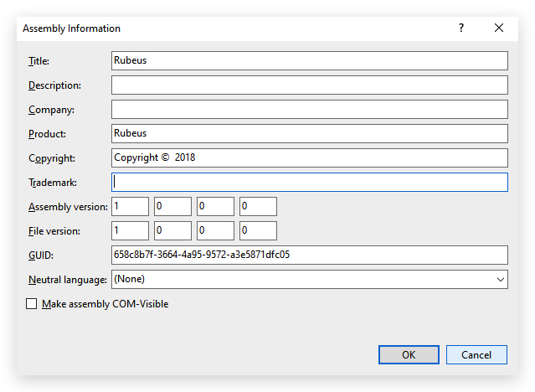Dismiss dialog with Cancel button
This screenshot has width=535, height=392.
click(x=476, y=355)
